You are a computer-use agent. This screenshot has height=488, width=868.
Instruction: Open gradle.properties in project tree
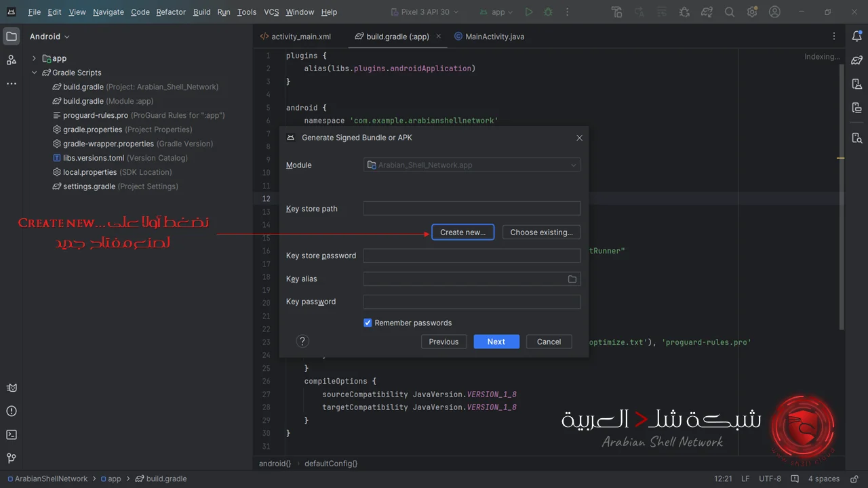pyautogui.click(x=123, y=129)
